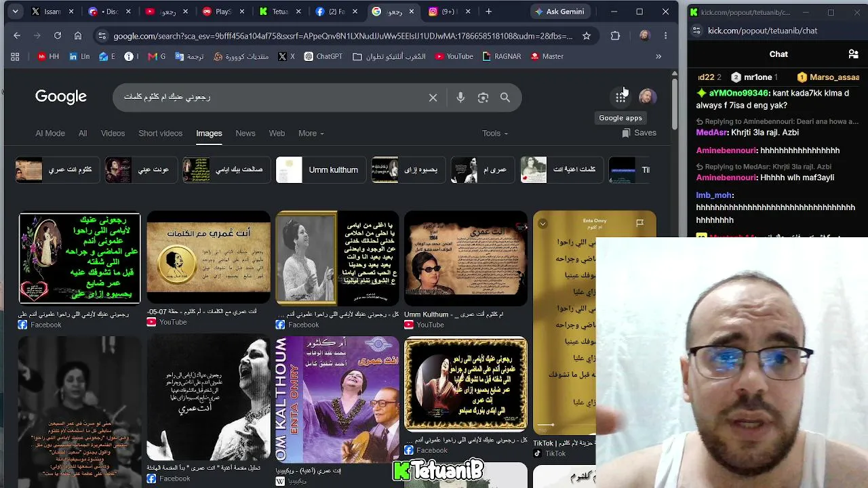Go to the Google logo homepage

coord(61,97)
